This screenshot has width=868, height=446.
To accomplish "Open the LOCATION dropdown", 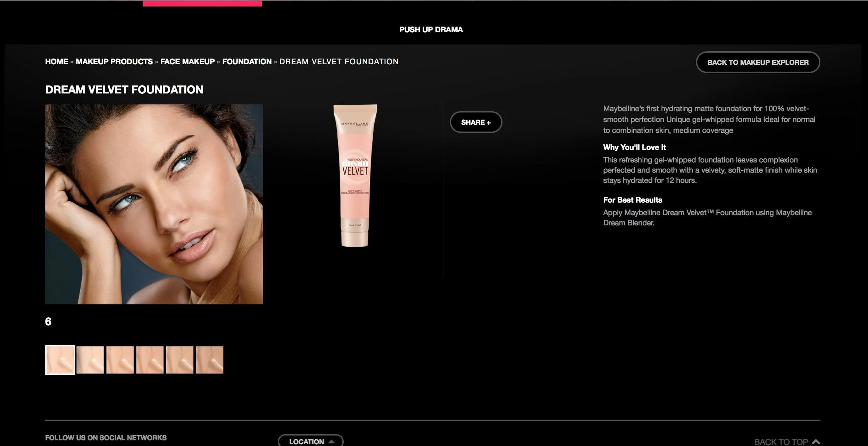I will click(310, 441).
